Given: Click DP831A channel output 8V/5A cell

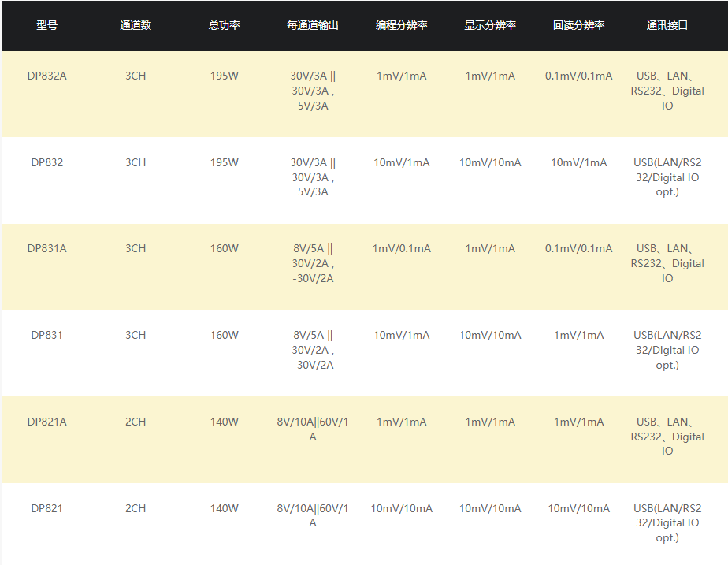Looking at the screenshot, I should tap(313, 263).
